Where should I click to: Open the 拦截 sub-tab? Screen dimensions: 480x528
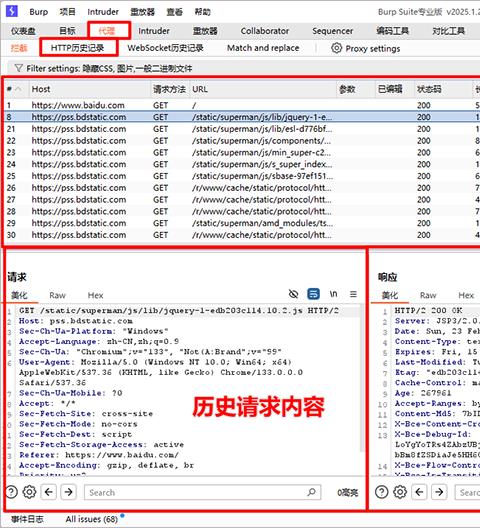pyautogui.click(x=19, y=48)
